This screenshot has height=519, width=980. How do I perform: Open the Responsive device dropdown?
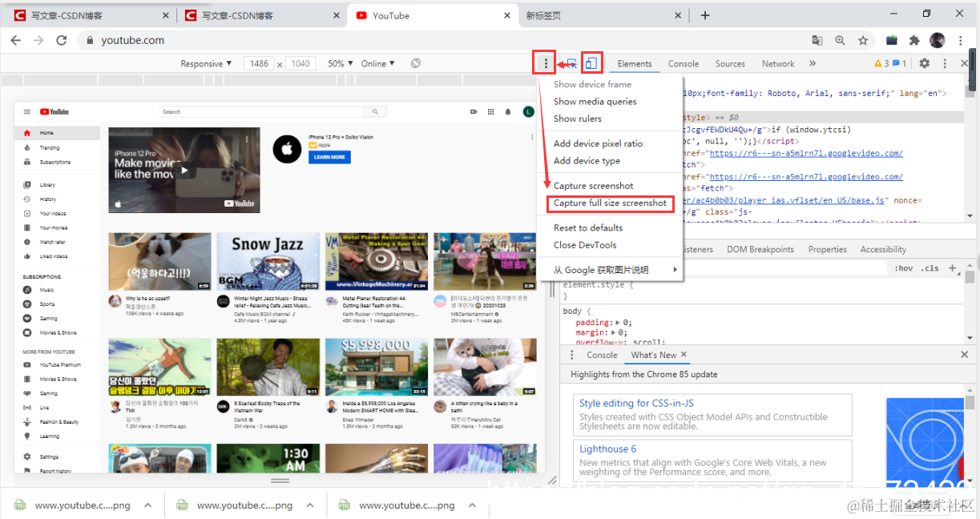pyautogui.click(x=206, y=62)
